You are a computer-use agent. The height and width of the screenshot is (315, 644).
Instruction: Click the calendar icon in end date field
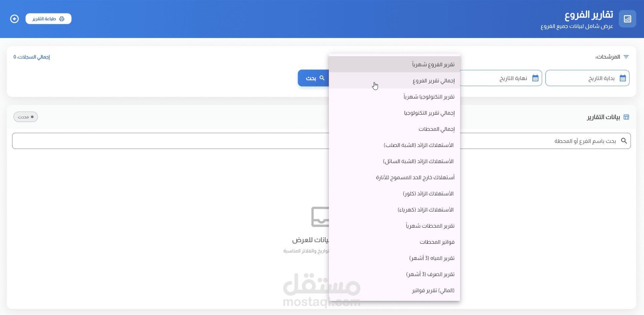[x=535, y=78]
